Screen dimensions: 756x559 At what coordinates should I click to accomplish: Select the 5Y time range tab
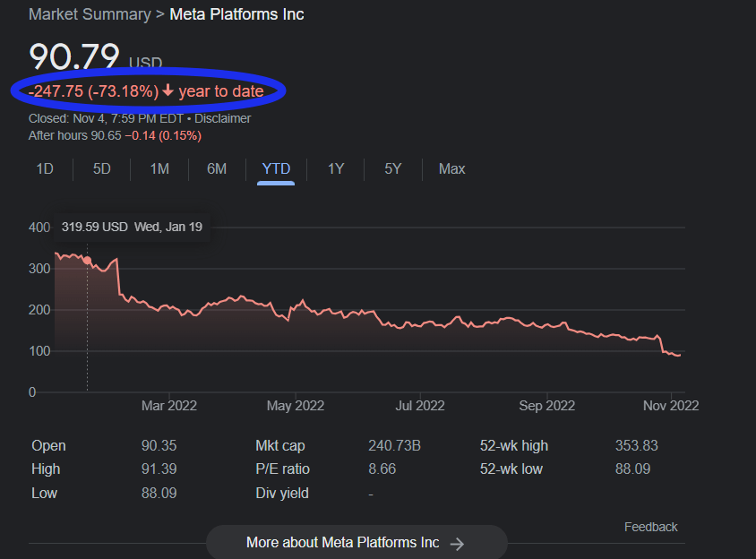point(393,169)
